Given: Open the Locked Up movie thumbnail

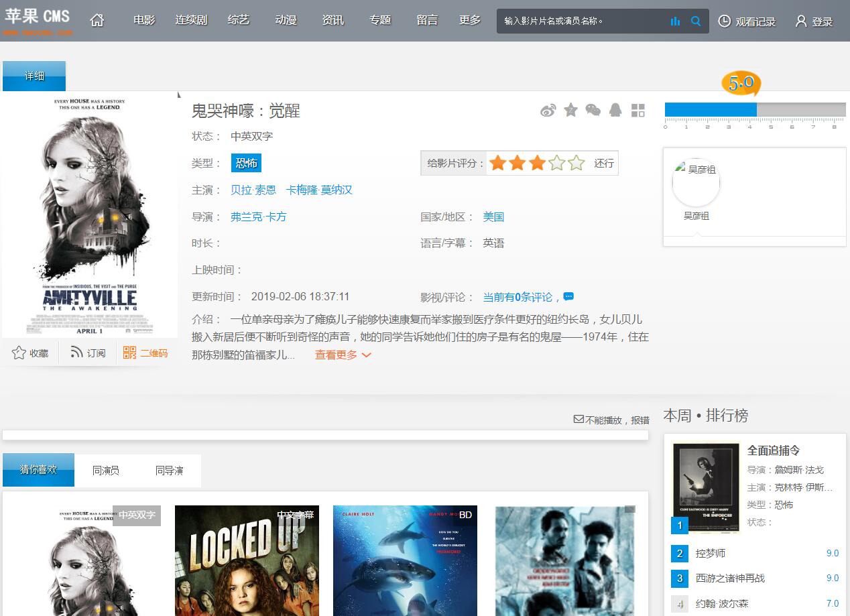Looking at the screenshot, I should pos(247,560).
